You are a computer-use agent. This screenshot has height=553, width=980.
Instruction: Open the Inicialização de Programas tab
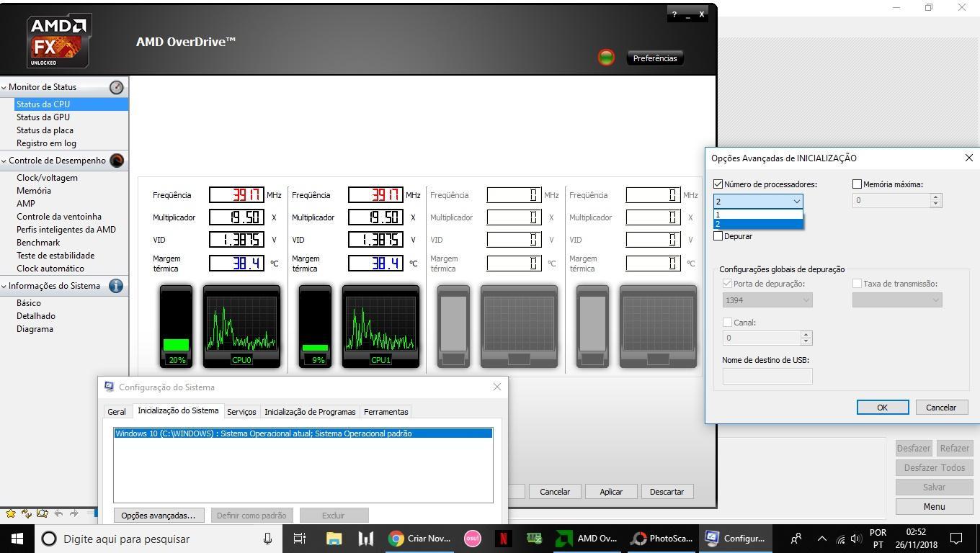click(310, 412)
